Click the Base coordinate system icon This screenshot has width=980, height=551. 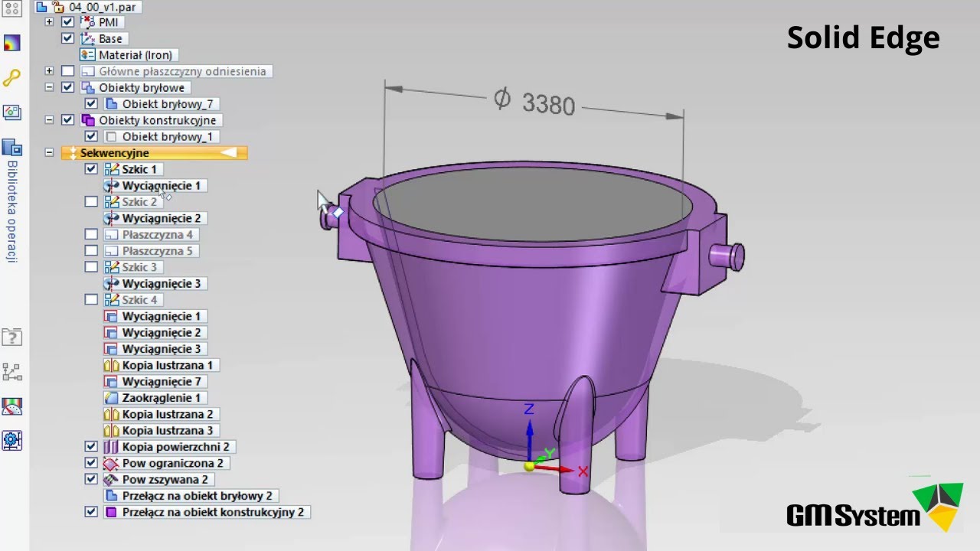click(x=87, y=38)
